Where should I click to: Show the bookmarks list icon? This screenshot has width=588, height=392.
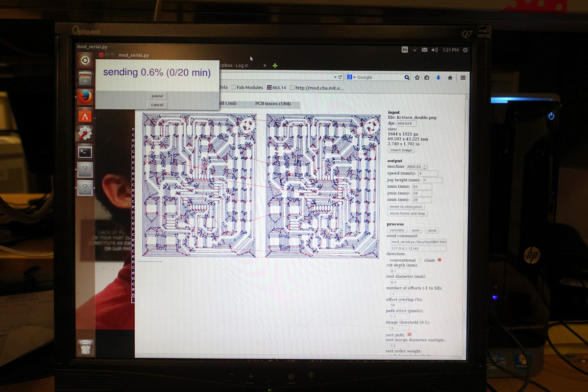[427, 77]
